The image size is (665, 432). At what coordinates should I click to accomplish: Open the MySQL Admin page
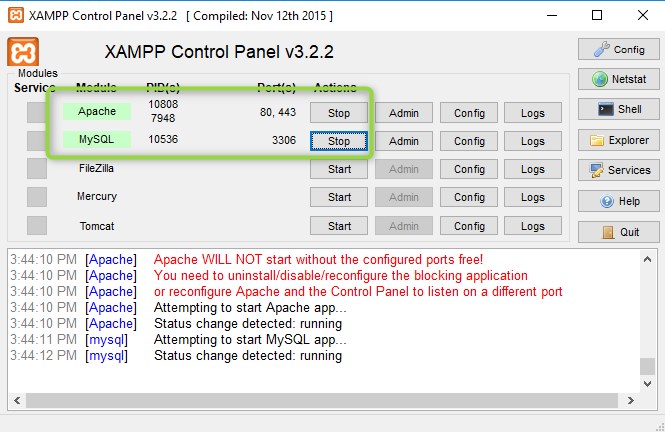pos(404,141)
